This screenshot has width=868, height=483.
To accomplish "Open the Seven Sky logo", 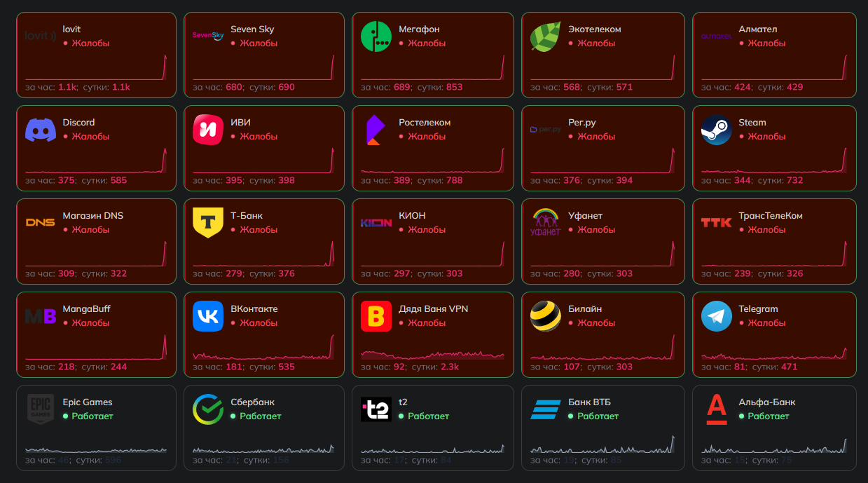I will [208, 36].
